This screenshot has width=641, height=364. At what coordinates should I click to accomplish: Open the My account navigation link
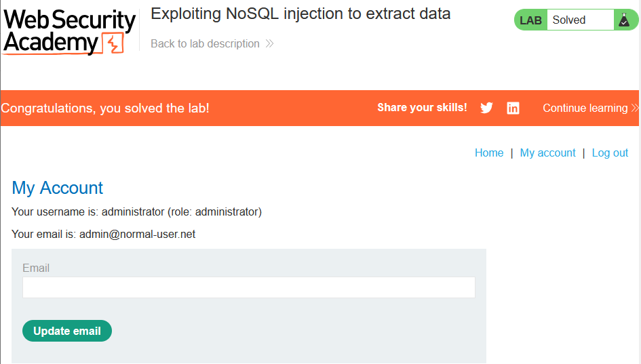(x=547, y=153)
